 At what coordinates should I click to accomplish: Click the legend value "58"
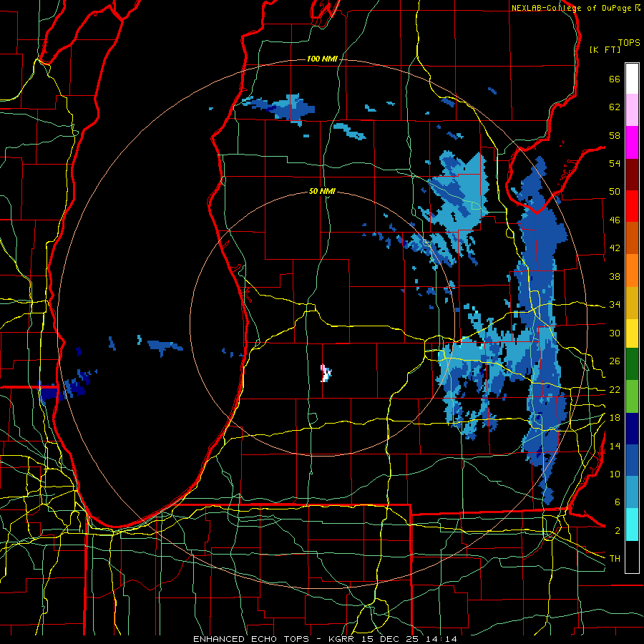pos(615,135)
